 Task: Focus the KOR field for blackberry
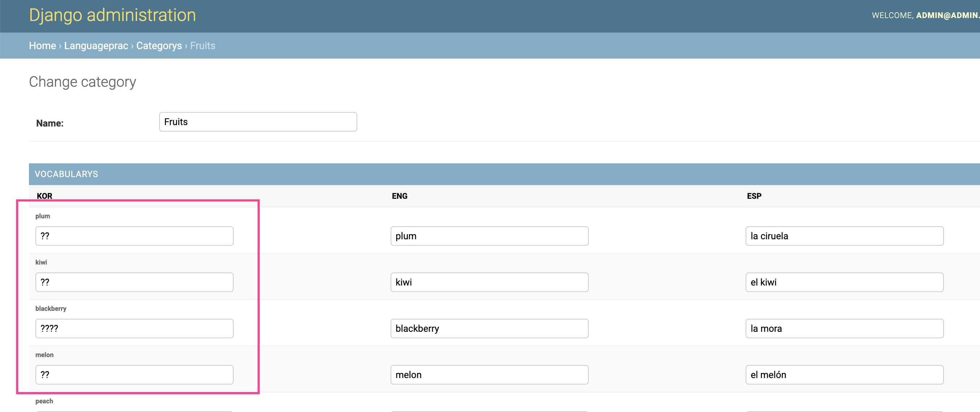(134, 329)
